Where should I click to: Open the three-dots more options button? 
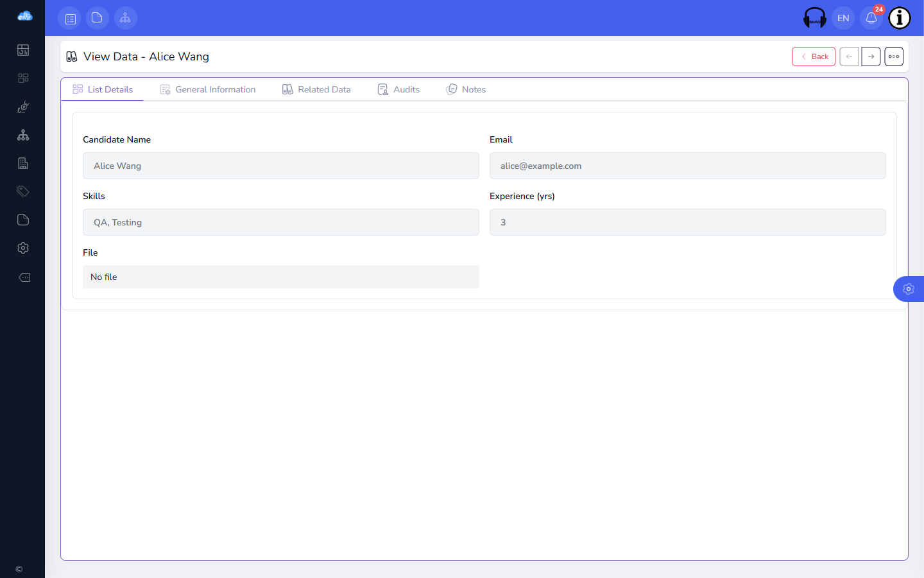click(894, 57)
